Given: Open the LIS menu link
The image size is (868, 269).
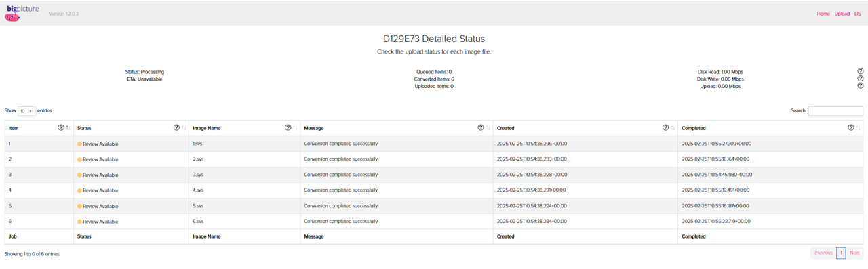Looking at the screenshot, I should click(x=857, y=14).
